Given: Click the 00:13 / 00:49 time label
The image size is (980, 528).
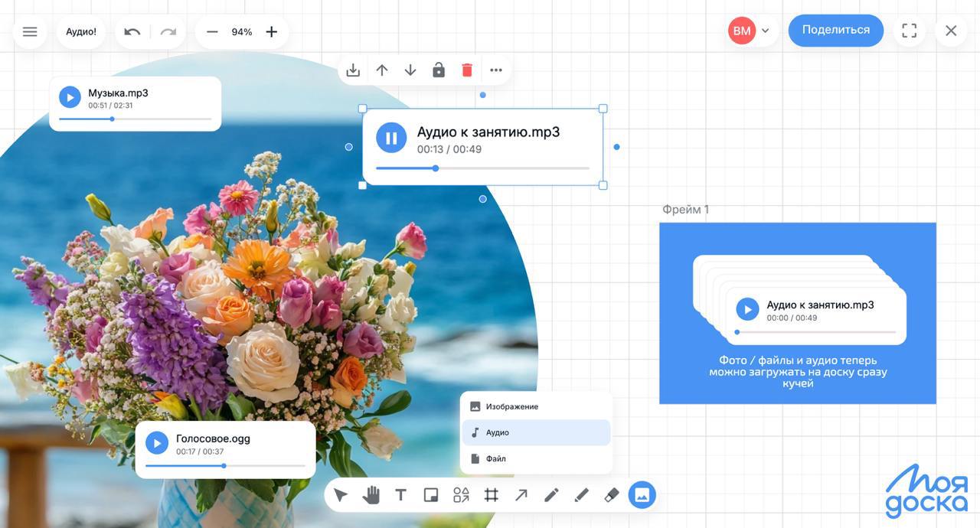Looking at the screenshot, I should click(x=449, y=149).
